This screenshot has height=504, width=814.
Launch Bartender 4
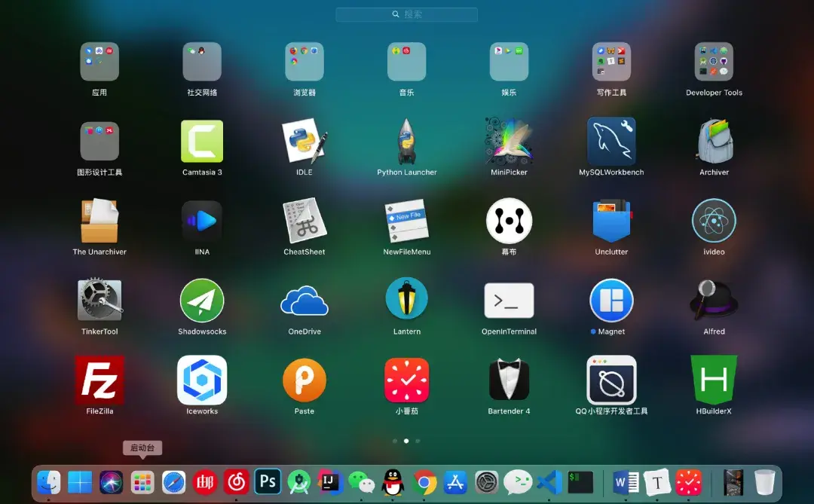coord(509,380)
